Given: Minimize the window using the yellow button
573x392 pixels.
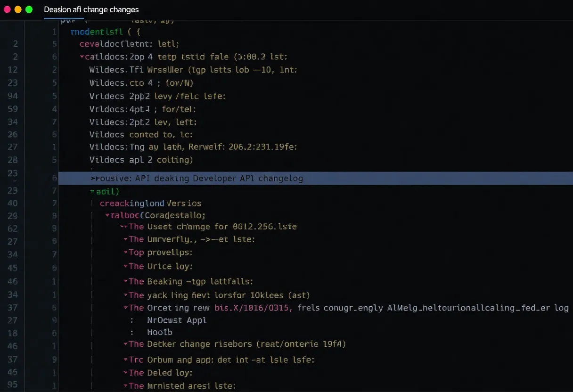Looking at the screenshot, I should coord(18,9).
